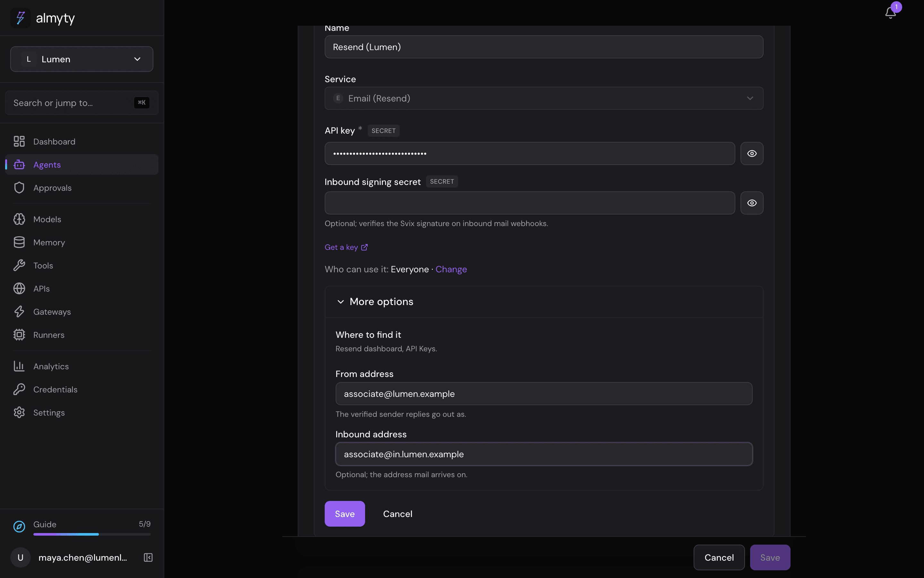Open the Analytics section label
Image resolution: width=924 pixels, height=578 pixels.
coord(51,366)
